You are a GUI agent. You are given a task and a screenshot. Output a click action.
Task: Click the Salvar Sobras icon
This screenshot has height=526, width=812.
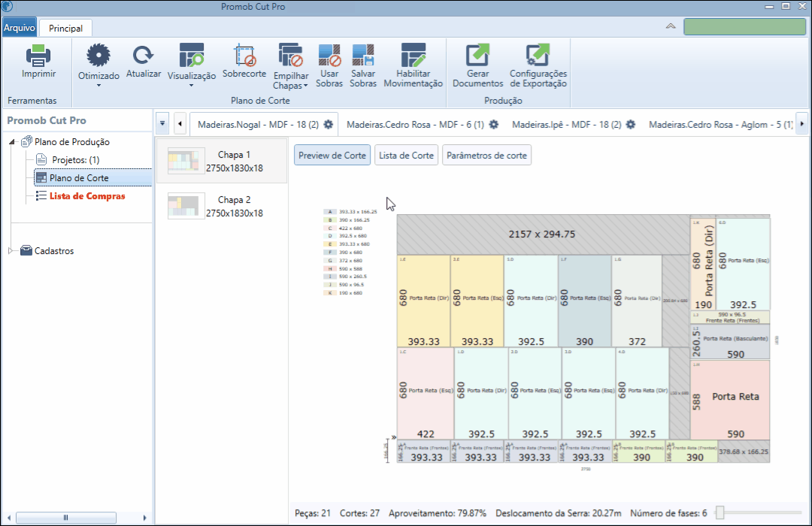point(363,55)
